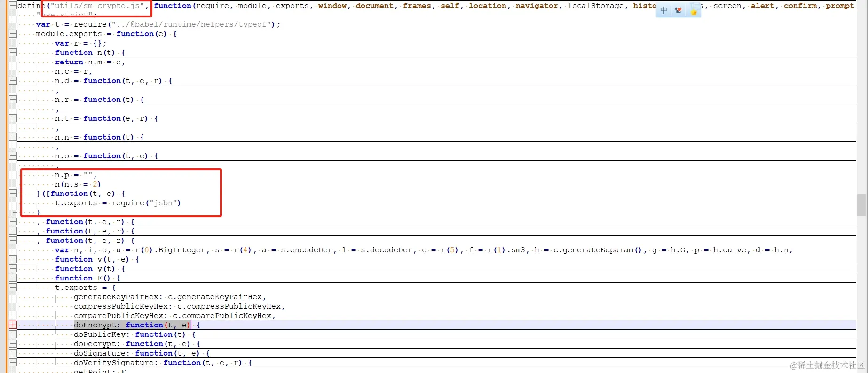Expand the n.t = function(e, r) fold

(13, 118)
